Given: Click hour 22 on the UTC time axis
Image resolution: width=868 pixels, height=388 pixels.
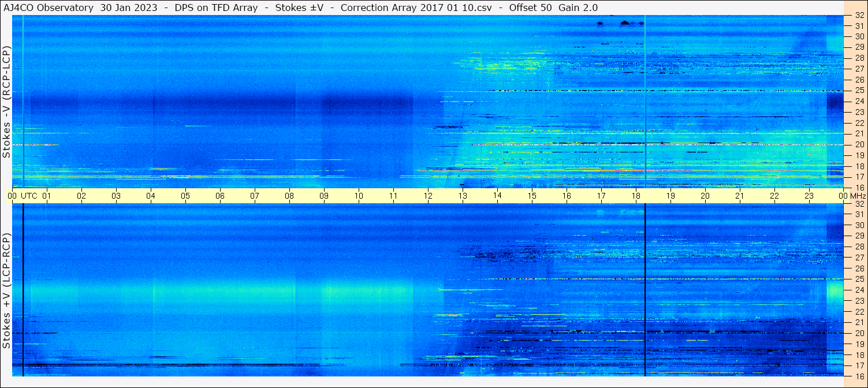Looking at the screenshot, I should 774,196.
